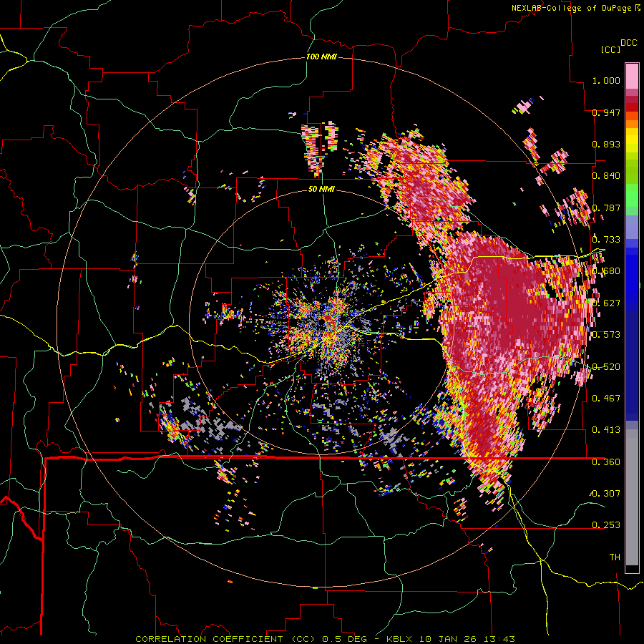Click the bright green band of the color bar
The width and height of the screenshot is (644, 644).
point(632,195)
